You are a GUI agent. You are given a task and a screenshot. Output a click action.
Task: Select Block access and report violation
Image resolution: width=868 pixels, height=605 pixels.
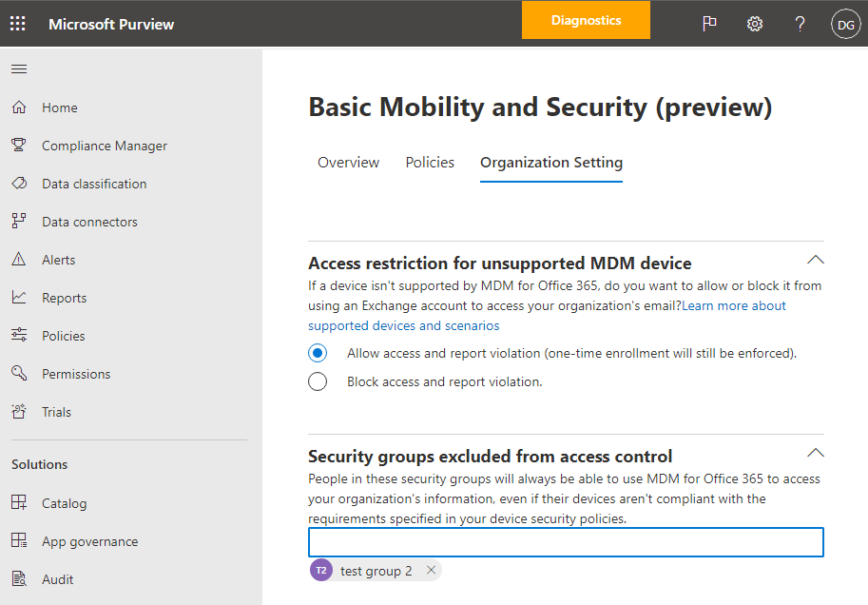(318, 381)
